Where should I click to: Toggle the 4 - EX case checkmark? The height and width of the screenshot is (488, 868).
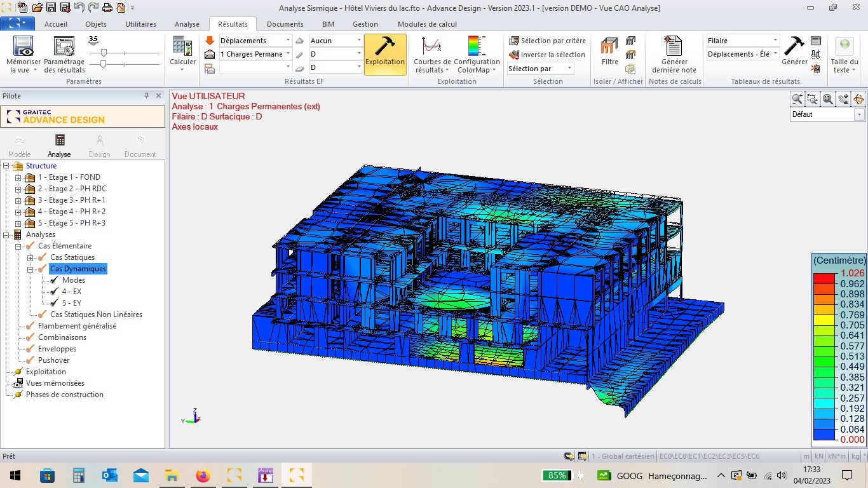pos(55,292)
